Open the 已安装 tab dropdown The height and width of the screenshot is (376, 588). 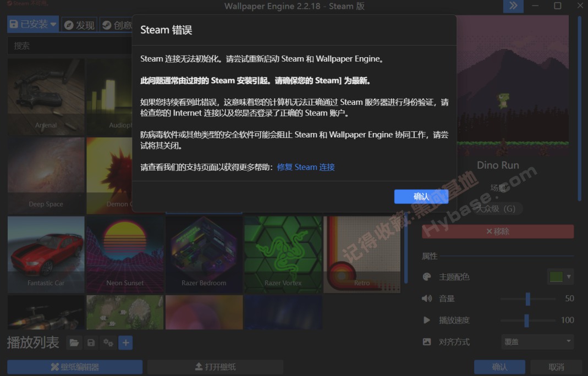point(33,24)
